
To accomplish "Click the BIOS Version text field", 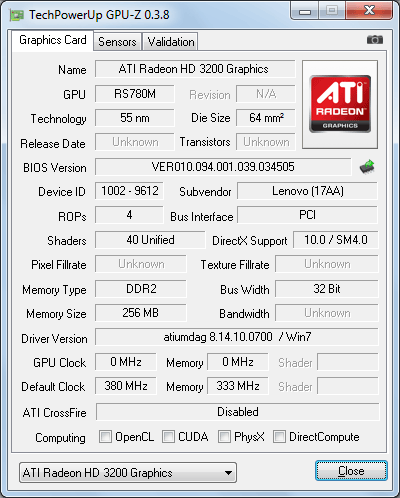I will tap(223, 167).
